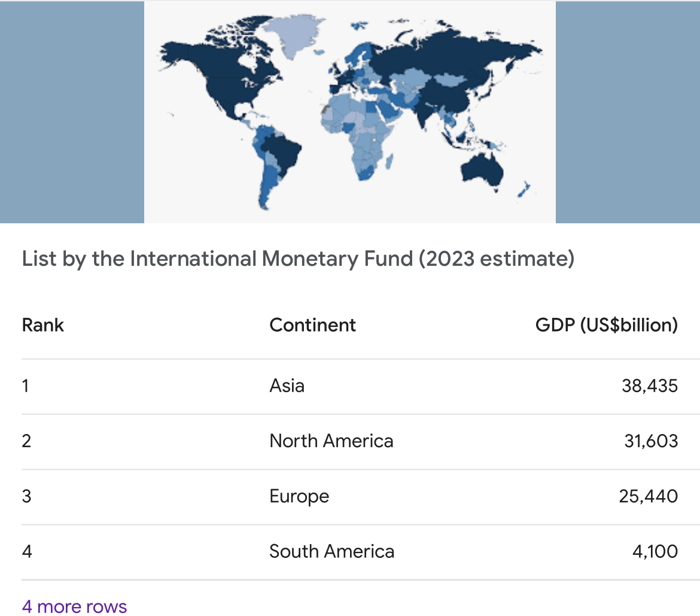Click the 25,440 GDP value

click(648, 496)
